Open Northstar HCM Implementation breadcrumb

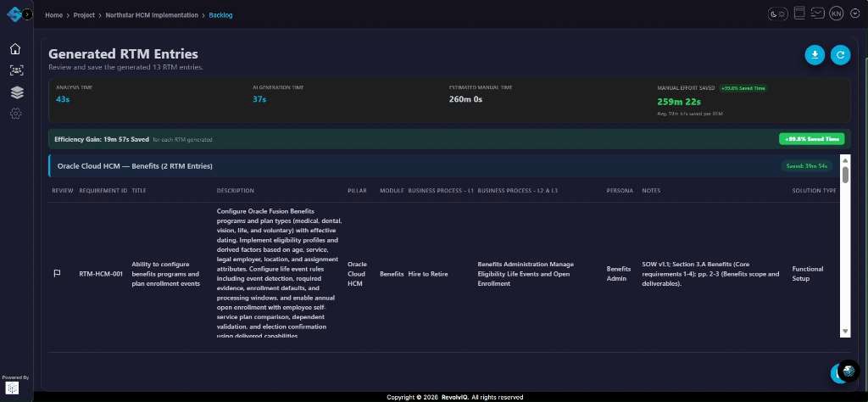click(152, 15)
